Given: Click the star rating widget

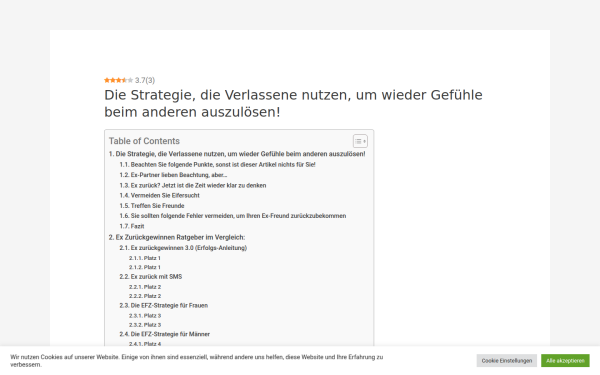Looking at the screenshot, I should (119, 80).
